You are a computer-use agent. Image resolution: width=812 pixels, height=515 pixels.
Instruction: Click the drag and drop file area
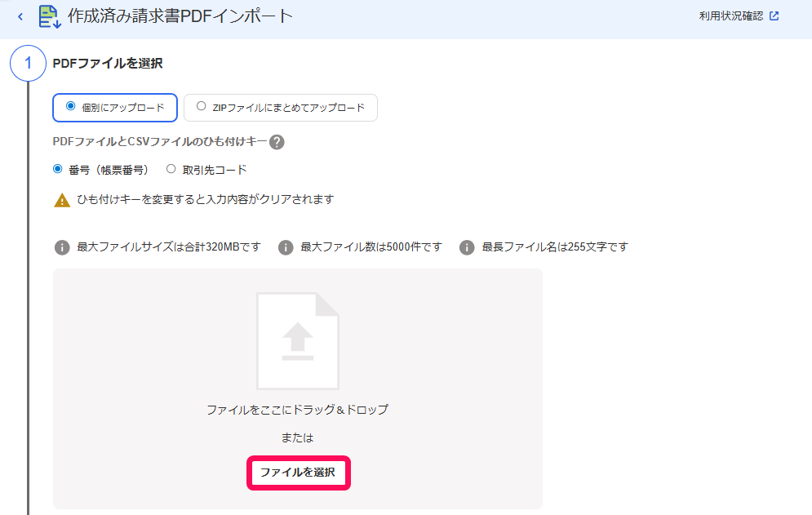[298, 388]
